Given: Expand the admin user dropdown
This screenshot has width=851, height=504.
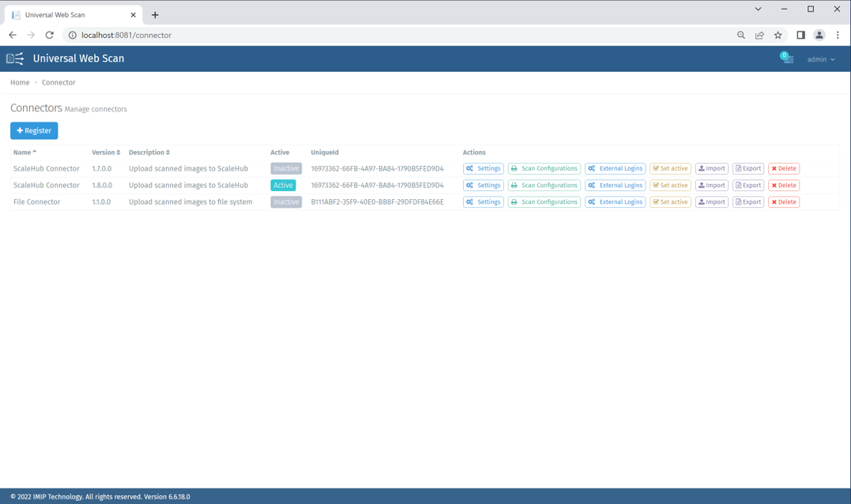Looking at the screenshot, I should click(x=821, y=59).
